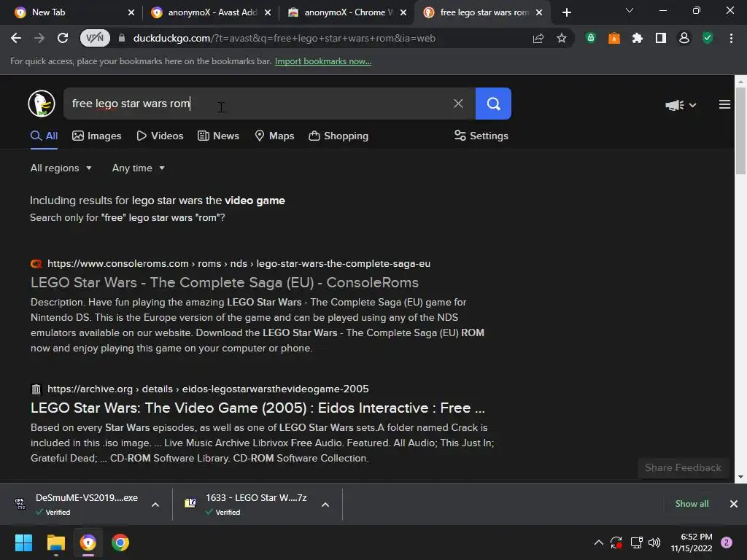Open the Extensions puzzle icon
The width and height of the screenshot is (747, 560).
coord(638,38)
